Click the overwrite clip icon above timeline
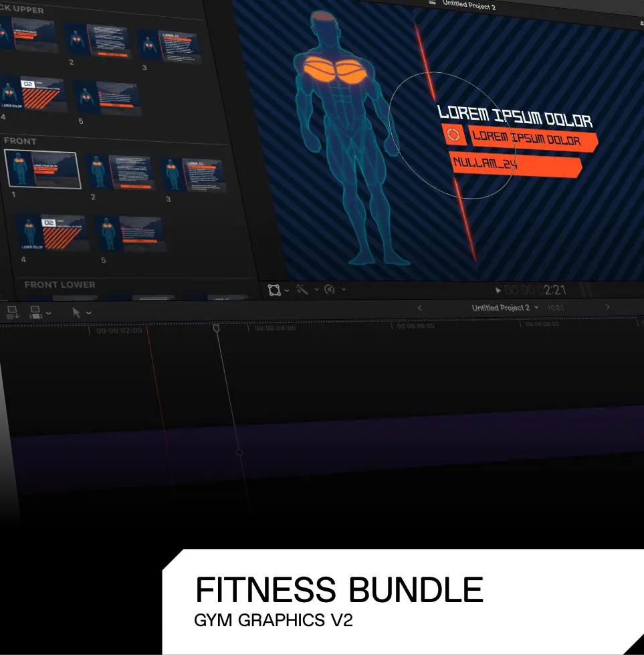This screenshot has height=655, width=644. 36,312
